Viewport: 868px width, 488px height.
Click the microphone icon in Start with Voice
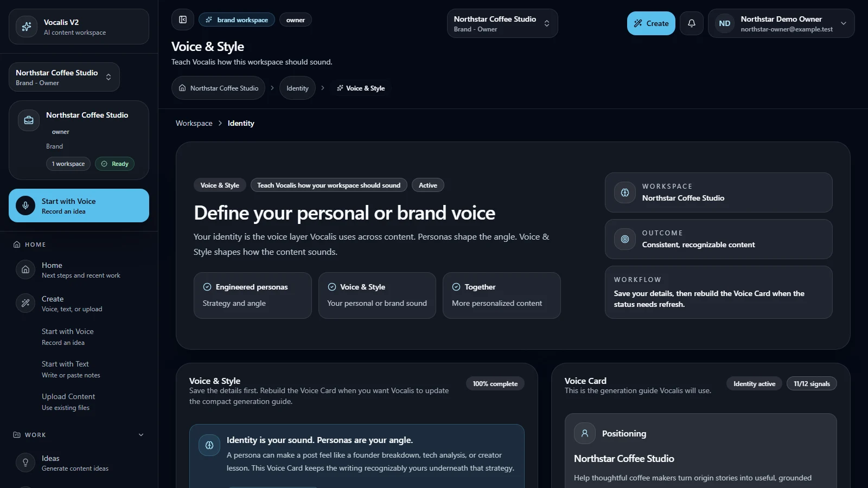click(25, 206)
